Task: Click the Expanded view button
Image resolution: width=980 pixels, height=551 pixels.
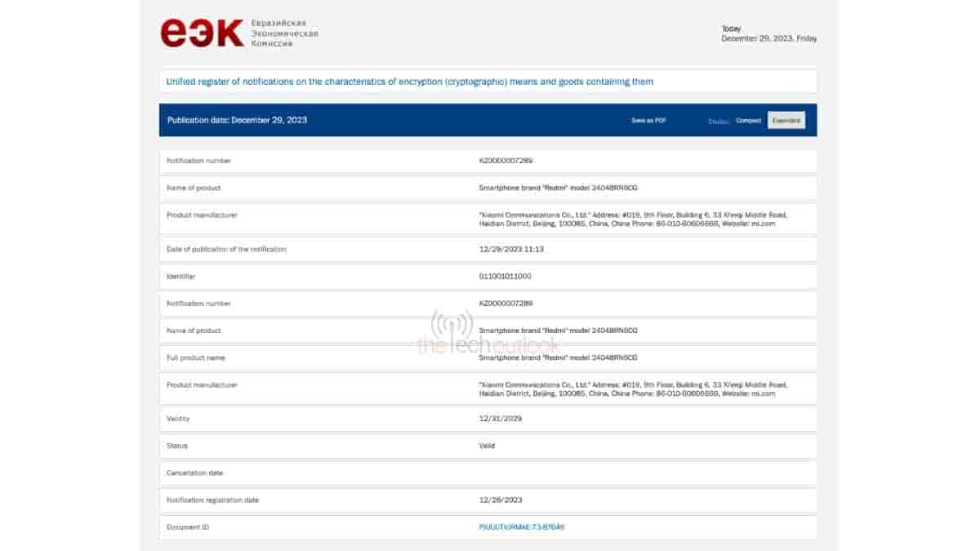Action: coord(786,120)
